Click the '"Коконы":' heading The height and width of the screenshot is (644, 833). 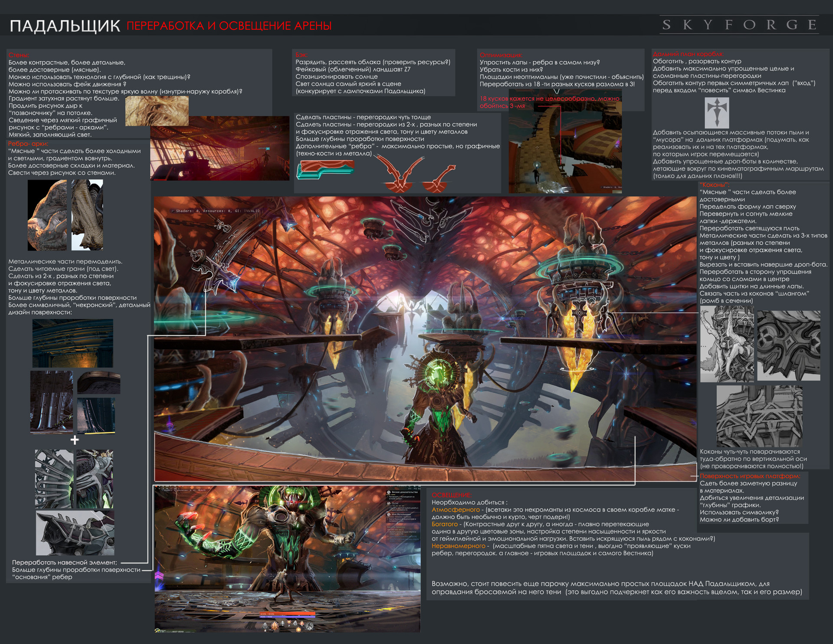(714, 185)
